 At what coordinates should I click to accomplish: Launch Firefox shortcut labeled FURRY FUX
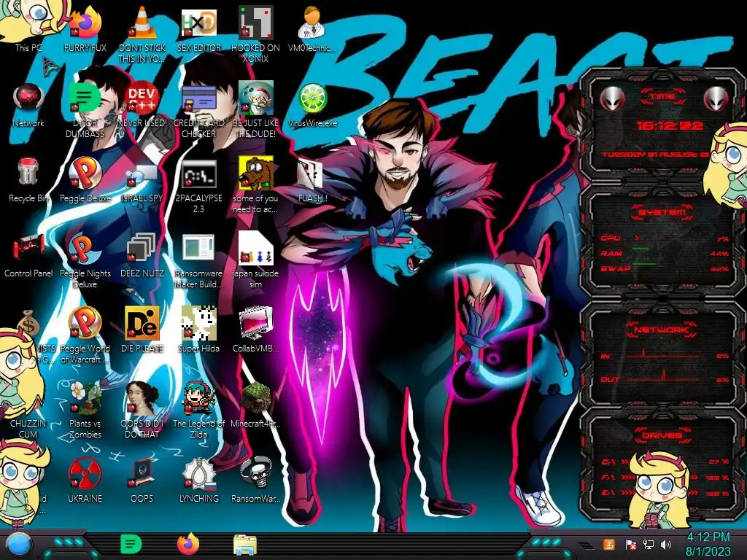(x=85, y=23)
